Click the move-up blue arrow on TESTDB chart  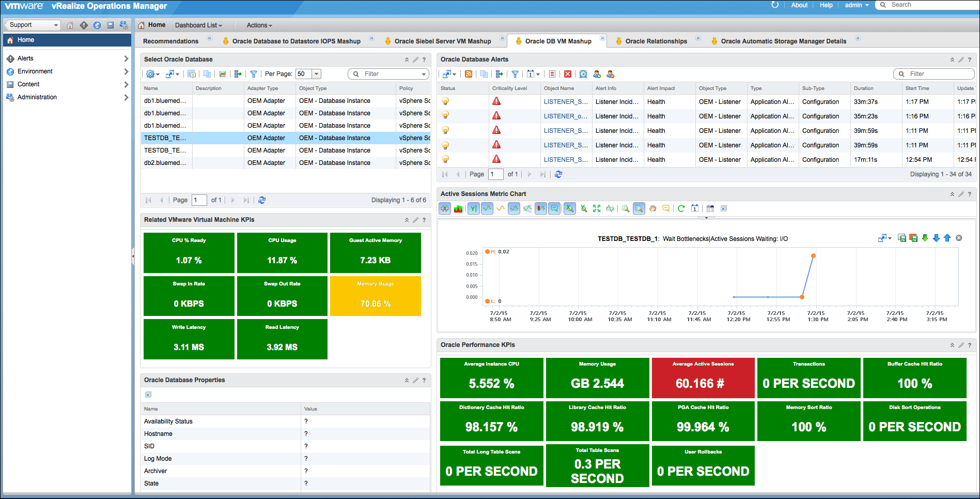pos(947,238)
